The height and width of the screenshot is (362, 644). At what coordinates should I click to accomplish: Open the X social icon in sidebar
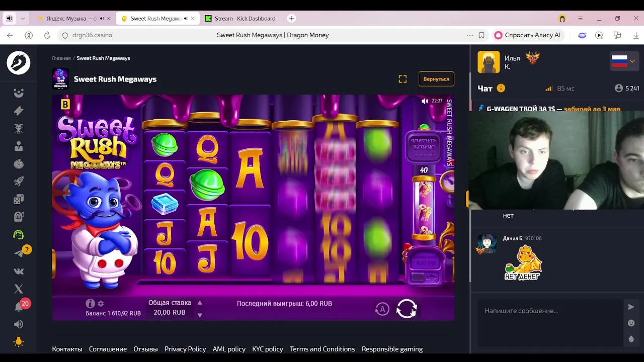tap(19, 289)
